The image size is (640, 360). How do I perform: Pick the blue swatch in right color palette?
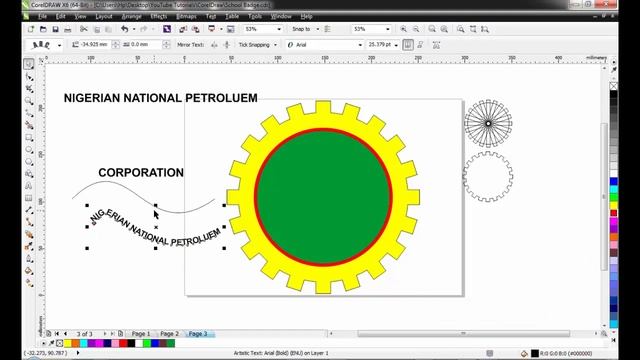point(613,181)
